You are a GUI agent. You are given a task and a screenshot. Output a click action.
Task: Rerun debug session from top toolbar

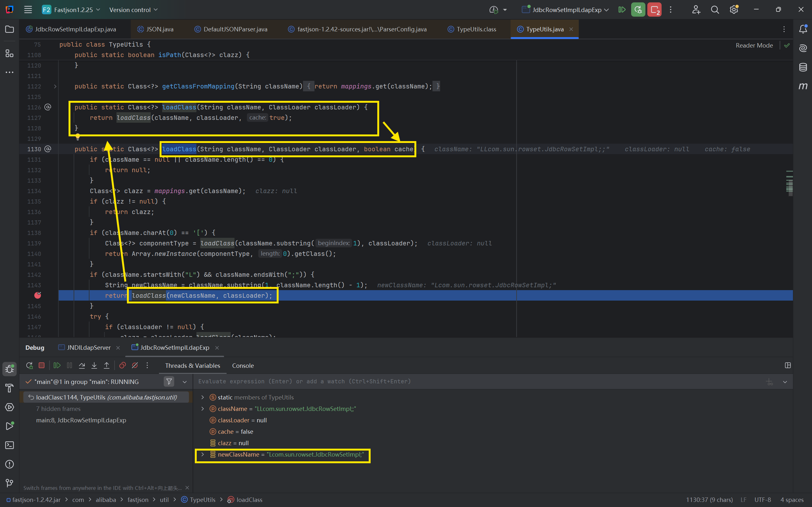point(638,10)
